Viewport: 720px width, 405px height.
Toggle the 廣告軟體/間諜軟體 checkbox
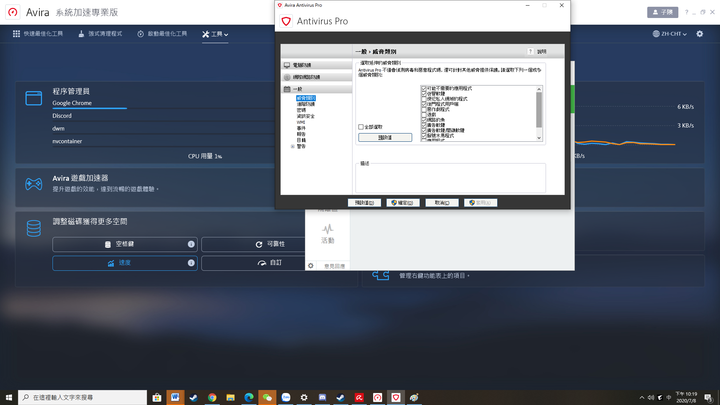[424, 130]
